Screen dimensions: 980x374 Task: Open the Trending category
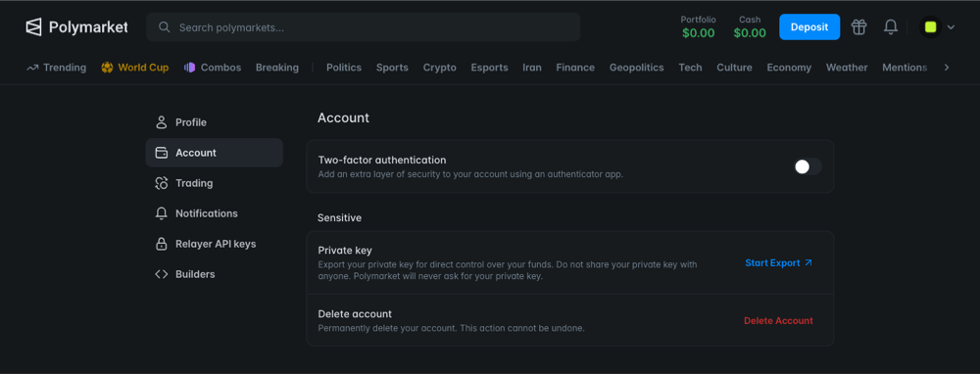coord(56,68)
